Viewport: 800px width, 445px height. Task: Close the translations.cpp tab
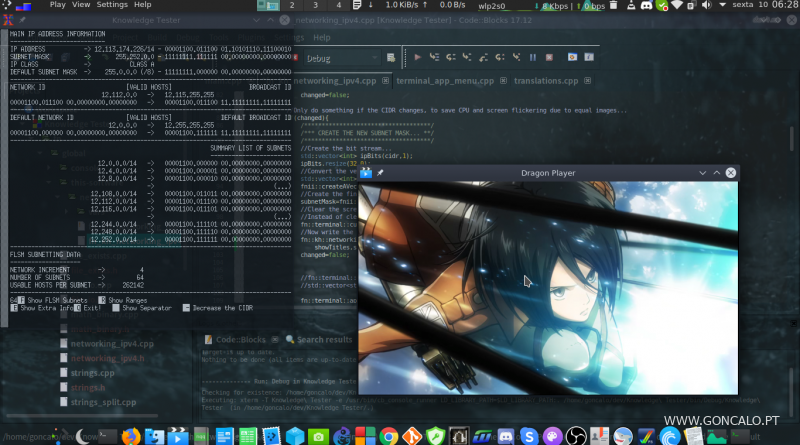pos(587,81)
